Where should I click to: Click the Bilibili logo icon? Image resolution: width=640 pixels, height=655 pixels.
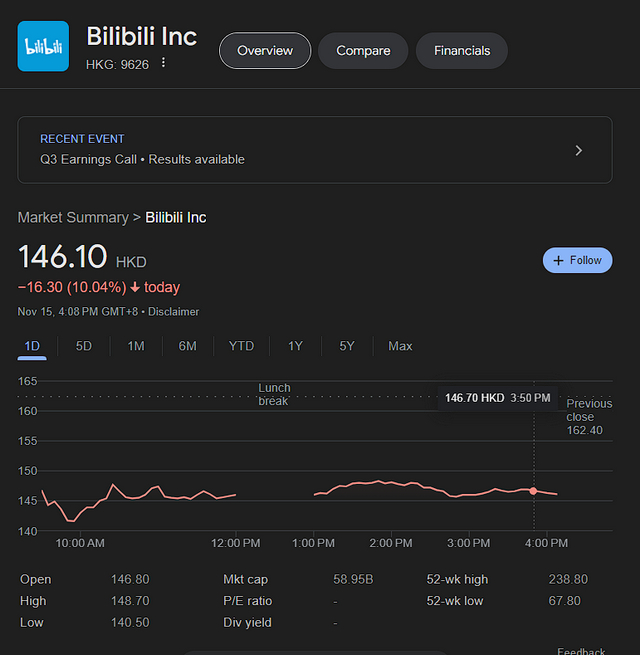point(43,46)
